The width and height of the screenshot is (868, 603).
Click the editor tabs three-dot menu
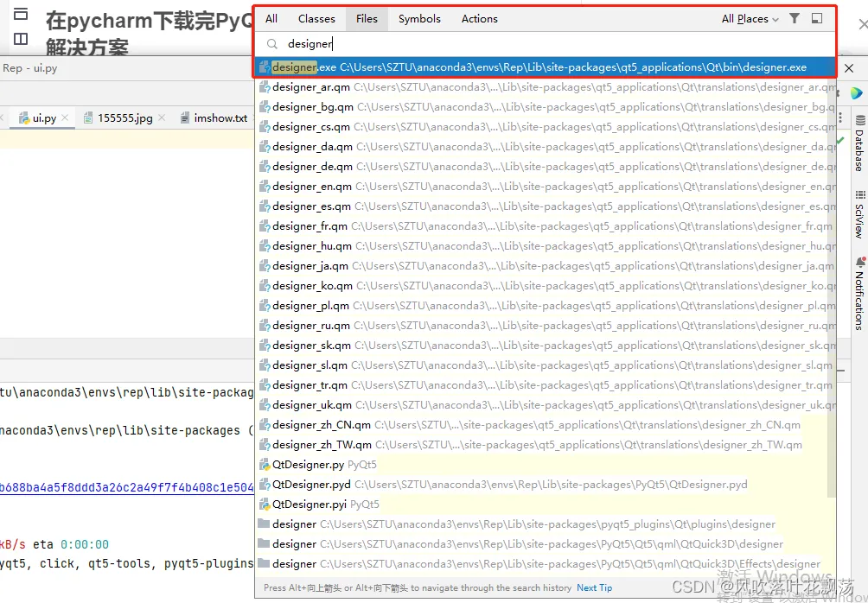[x=841, y=117]
